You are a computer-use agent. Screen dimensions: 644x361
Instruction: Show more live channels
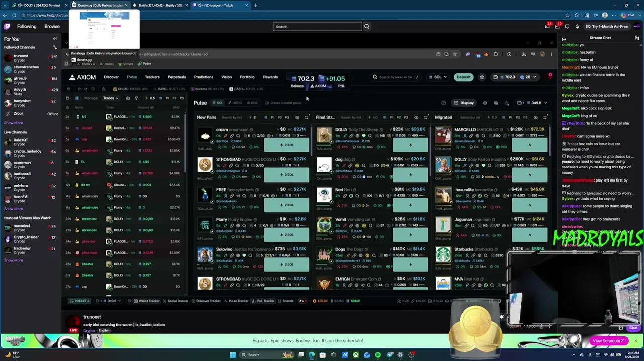coord(14,209)
